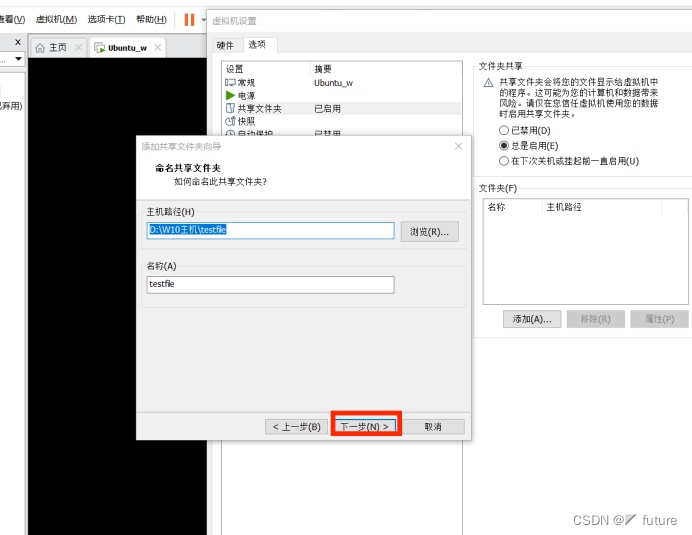The width and height of the screenshot is (692, 535).
Task: Click the 共享文件夹 folder icon
Action: [x=230, y=108]
